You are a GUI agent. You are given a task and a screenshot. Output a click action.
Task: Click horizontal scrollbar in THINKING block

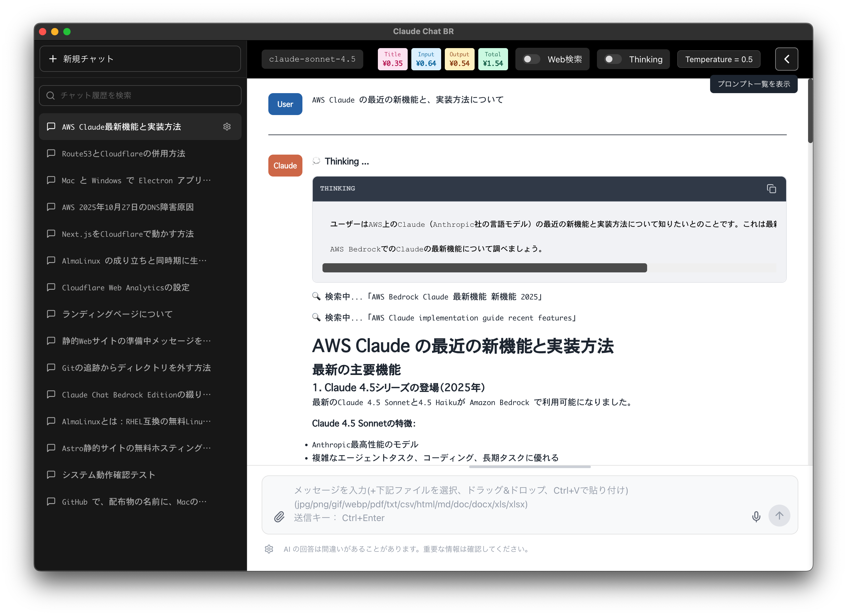[x=484, y=268]
